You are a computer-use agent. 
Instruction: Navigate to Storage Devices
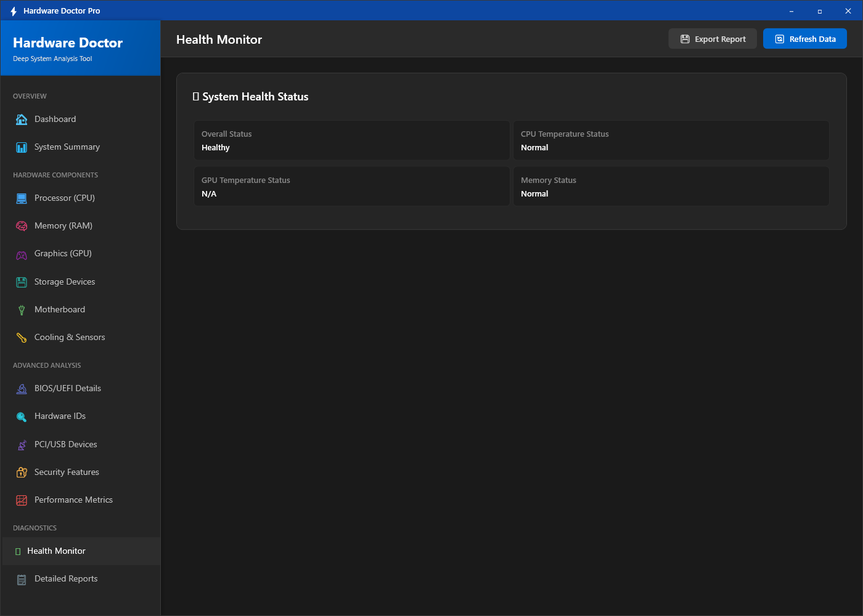[81, 282]
